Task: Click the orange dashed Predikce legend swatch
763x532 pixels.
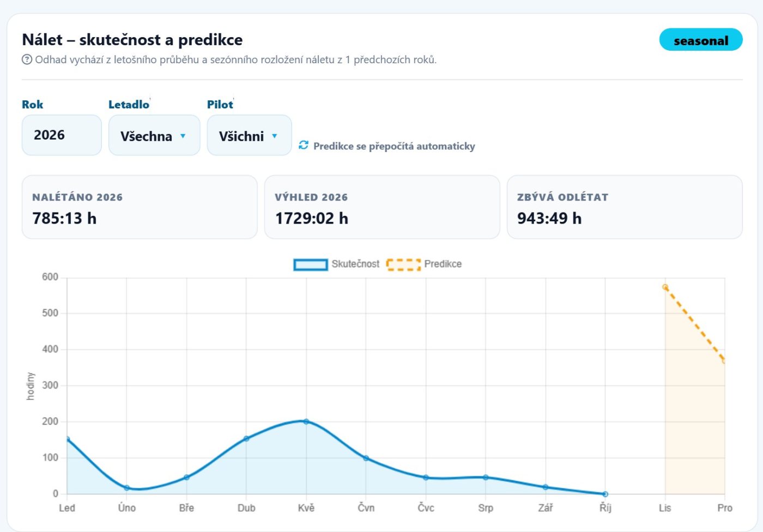Action: pyautogui.click(x=403, y=264)
